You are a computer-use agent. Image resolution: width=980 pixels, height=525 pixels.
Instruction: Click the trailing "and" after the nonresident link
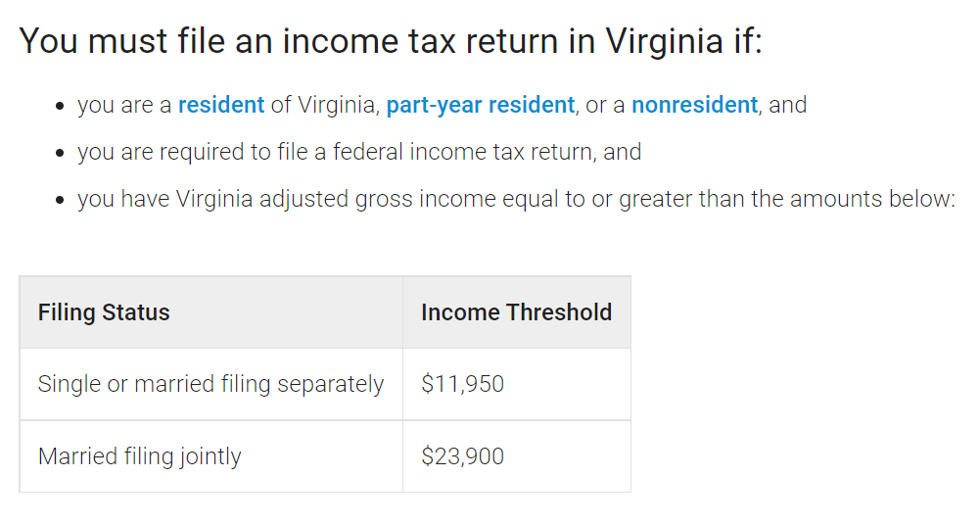point(788,105)
